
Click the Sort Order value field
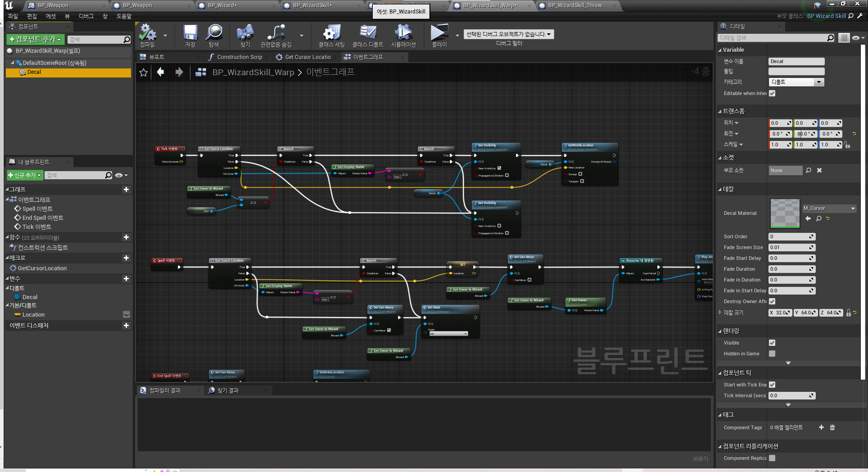click(791, 236)
